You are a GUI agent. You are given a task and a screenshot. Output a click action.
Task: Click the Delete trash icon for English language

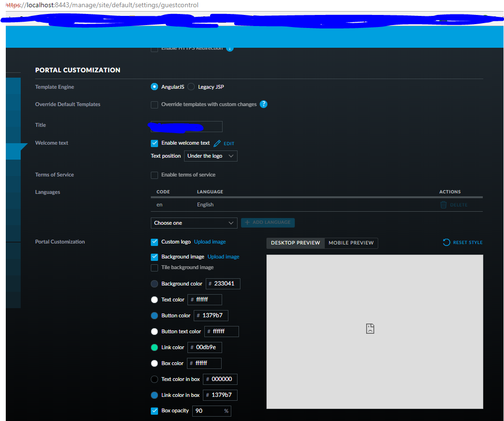click(443, 204)
